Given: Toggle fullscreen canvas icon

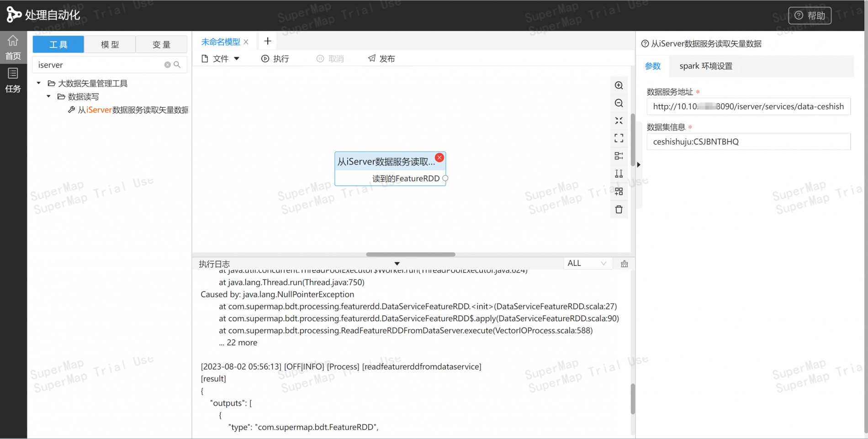Looking at the screenshot, I should pos(619,138).
